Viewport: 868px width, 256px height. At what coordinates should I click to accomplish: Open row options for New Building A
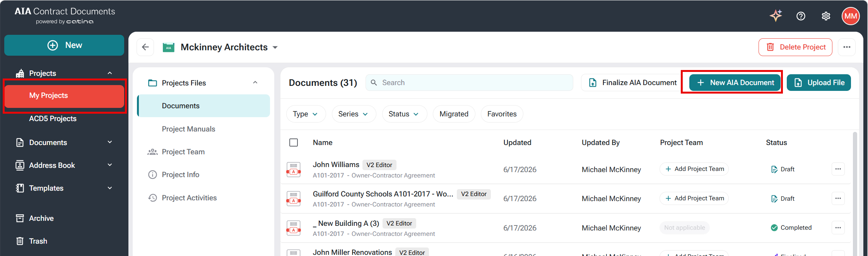(838, 228)
